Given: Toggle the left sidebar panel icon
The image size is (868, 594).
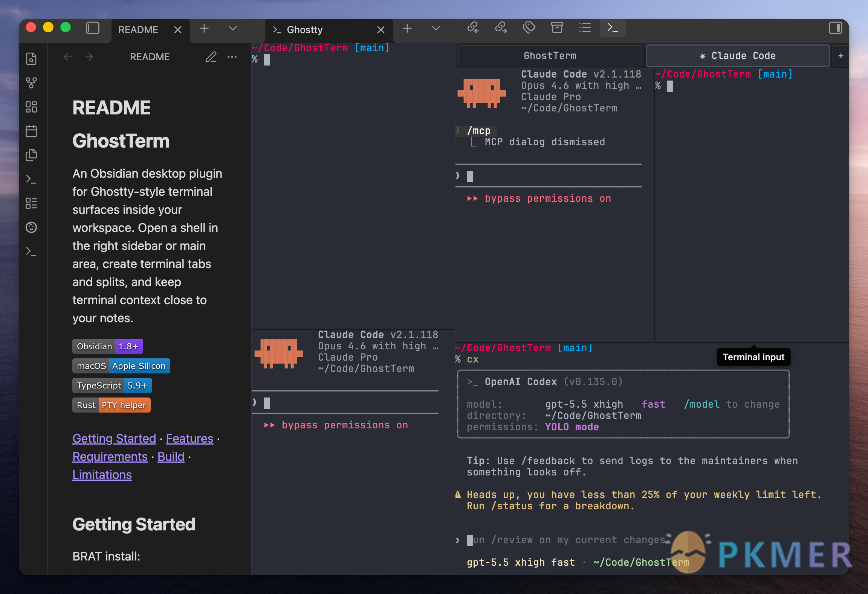Looking at the screenshot, I should (93, 28).
